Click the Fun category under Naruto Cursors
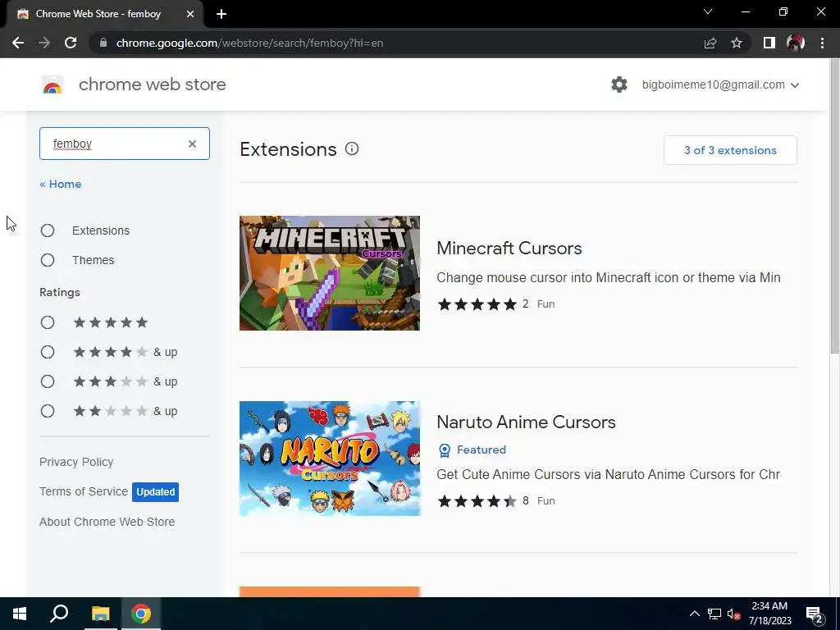This screenshot has width=840, height=630. (x=546, y=501)
